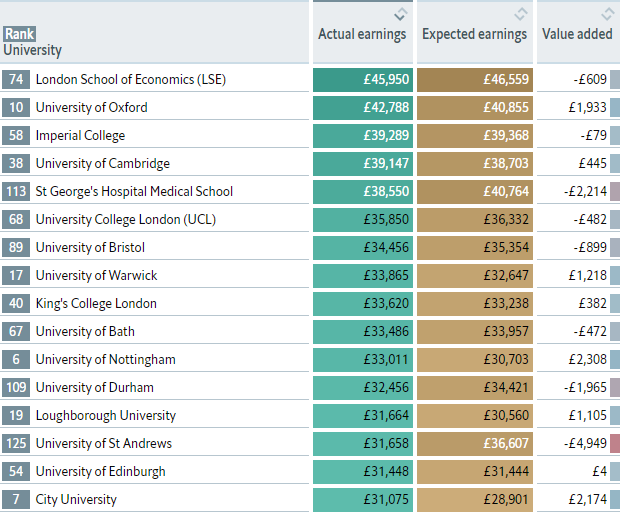Click value added -£4,949 cell
Screen dimensions: 622x514
coord(578,443)
